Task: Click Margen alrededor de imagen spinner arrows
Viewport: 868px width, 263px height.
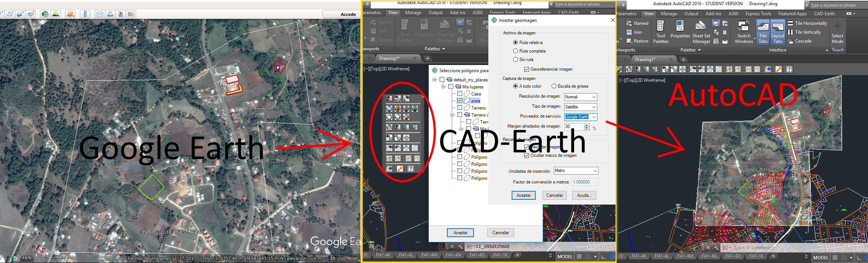Action: [587, 127]
